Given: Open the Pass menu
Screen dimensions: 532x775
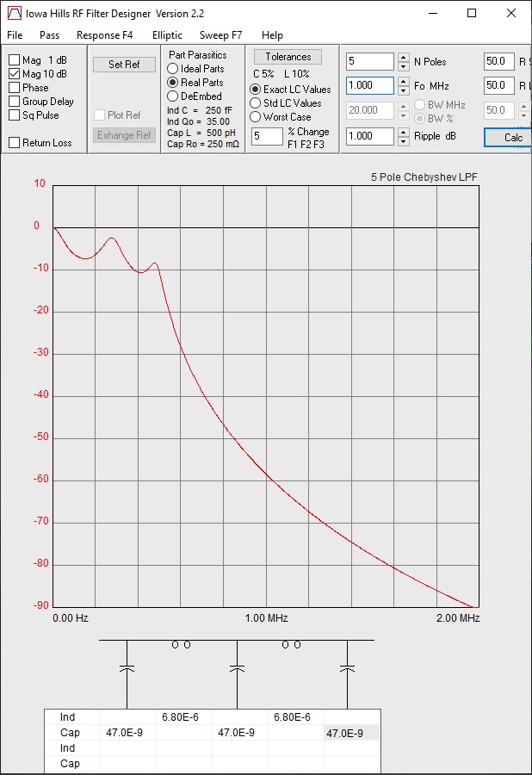Looking at the screenshot, I should (x=49, y=35).
